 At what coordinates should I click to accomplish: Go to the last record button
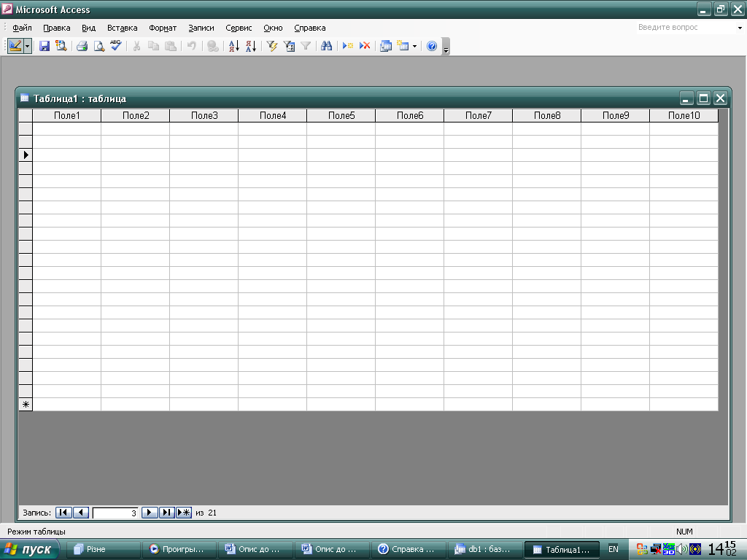tap(167, 513)
